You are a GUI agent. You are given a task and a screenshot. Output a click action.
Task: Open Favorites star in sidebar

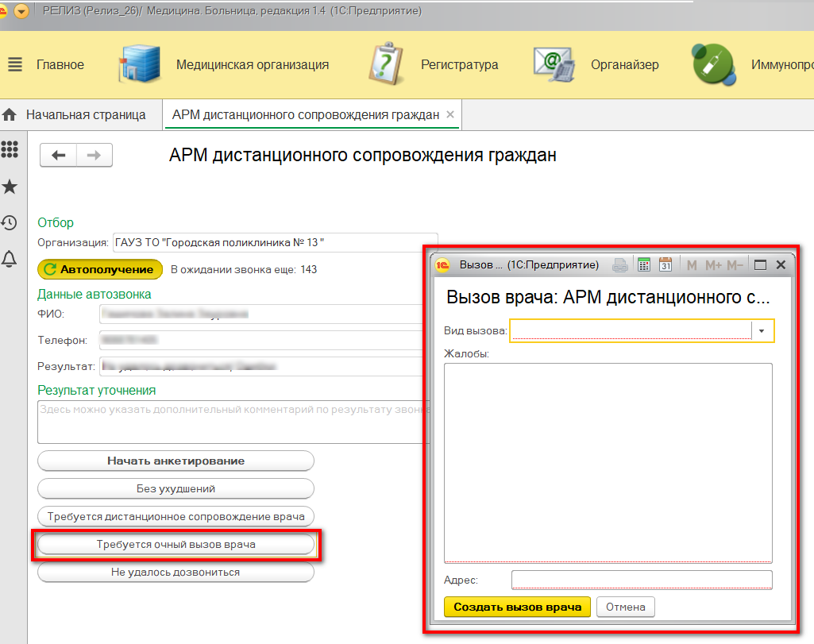(10, 187)
